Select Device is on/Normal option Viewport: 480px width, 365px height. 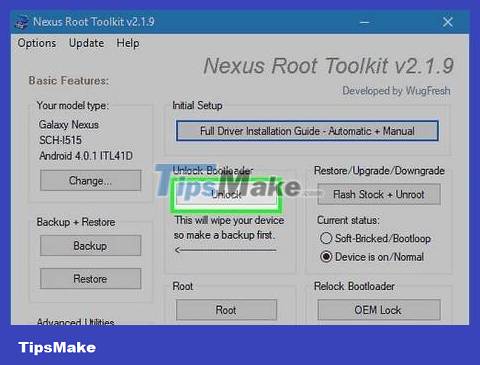[372, 257]
